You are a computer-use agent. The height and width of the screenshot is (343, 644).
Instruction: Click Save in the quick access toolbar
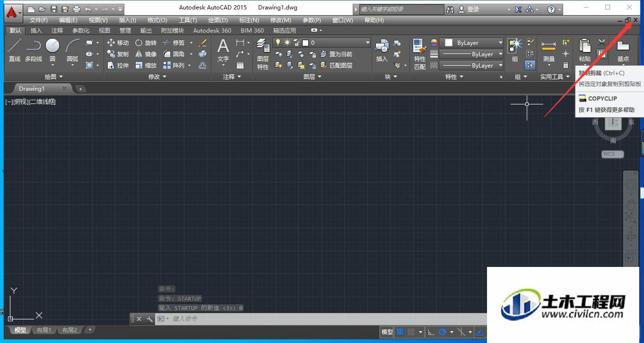pos(53,9)
